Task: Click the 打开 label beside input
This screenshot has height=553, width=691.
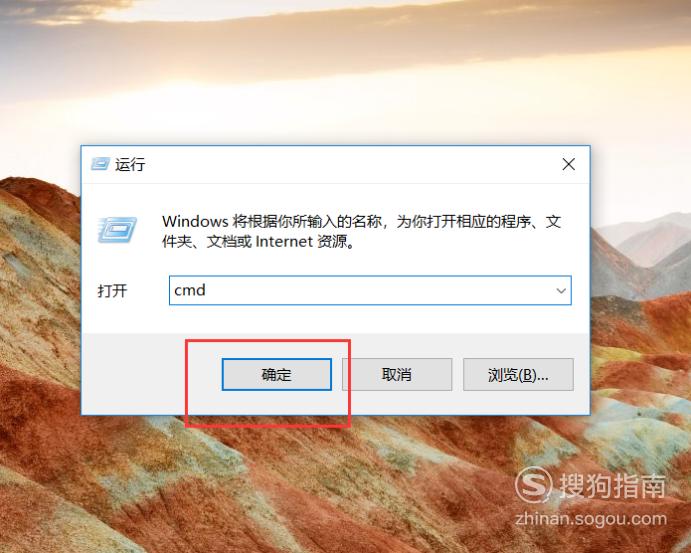Action: pos(112,291)
